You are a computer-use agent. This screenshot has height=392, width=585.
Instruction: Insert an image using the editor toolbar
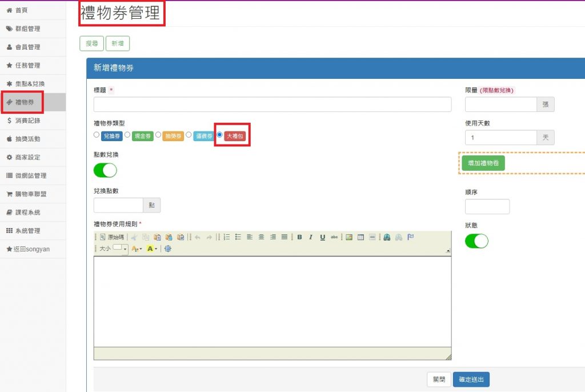click(x=349, y=237)
